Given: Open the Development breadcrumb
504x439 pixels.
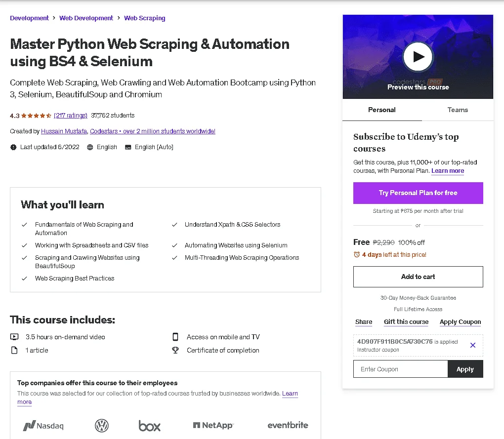Looking at the screenshot, I should [x=29, y=18].
